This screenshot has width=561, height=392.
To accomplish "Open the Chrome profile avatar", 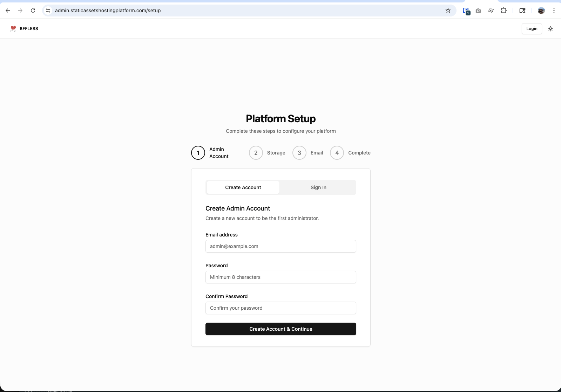I will [x=541, y=11].
